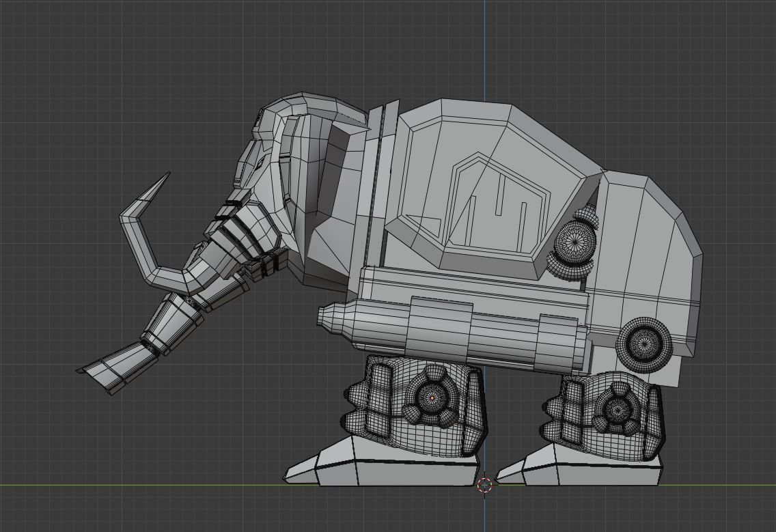Image resolution: width=776 pixels, height=532 pixels.
Task: Click the rear leg's circular joint hub
Action: (x=617, y=408)
